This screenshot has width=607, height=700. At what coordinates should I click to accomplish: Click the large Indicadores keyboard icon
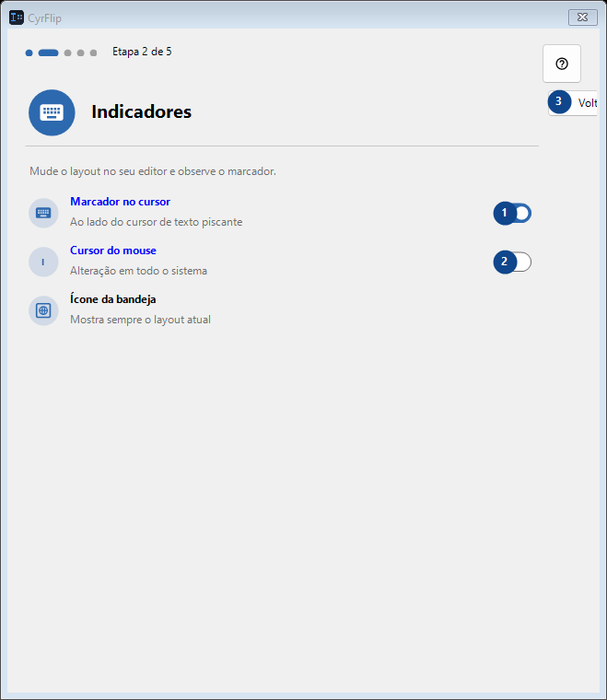click(52, 112)
